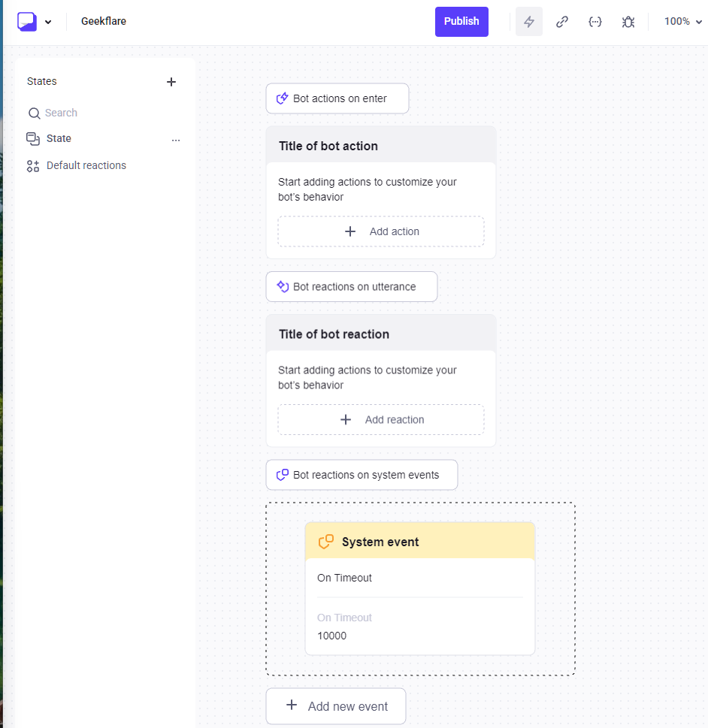The width and height of the screenshot is (708, 728).
Task: Click the chat bot logo icon
Action: 27,22
